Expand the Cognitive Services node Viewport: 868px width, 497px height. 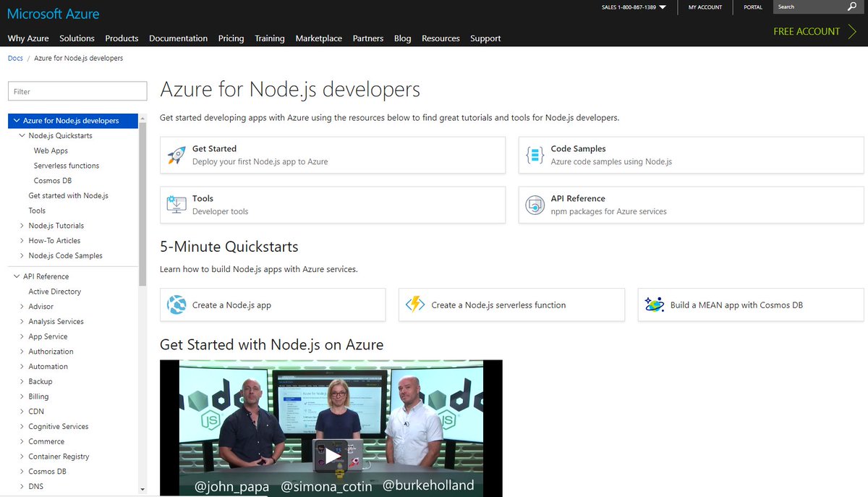[22, 427]
